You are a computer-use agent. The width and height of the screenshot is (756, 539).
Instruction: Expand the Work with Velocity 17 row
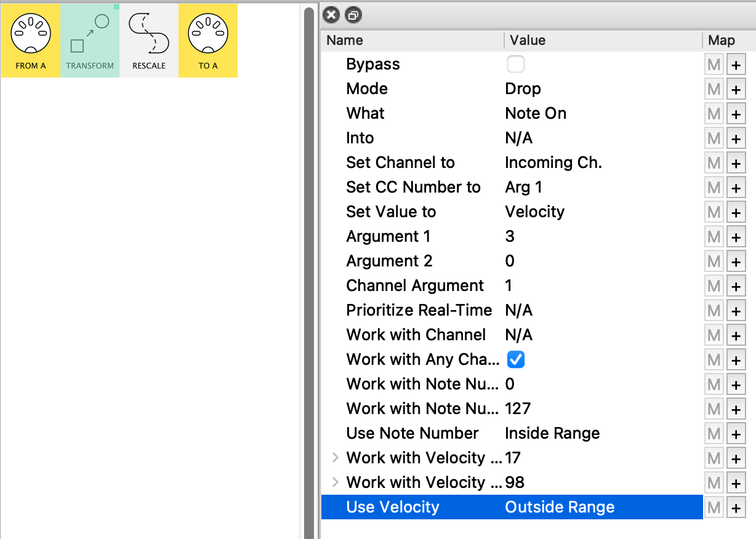tap(336, 458)
